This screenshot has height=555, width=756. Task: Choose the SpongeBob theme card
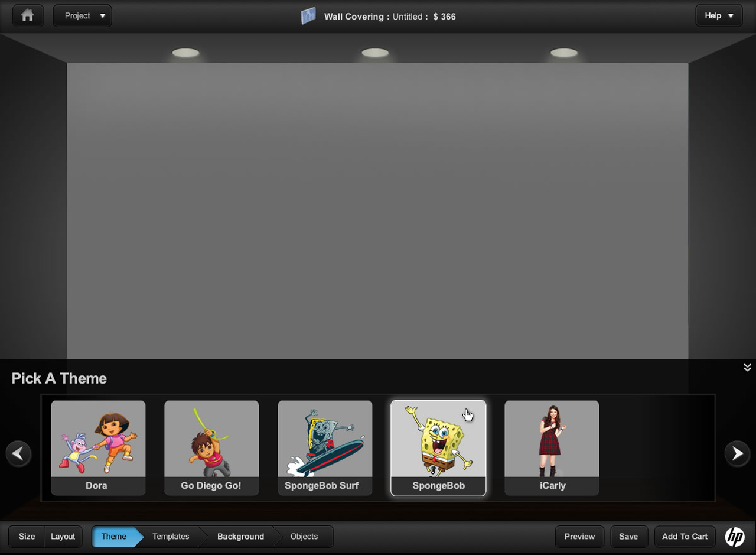pos(438,448)
